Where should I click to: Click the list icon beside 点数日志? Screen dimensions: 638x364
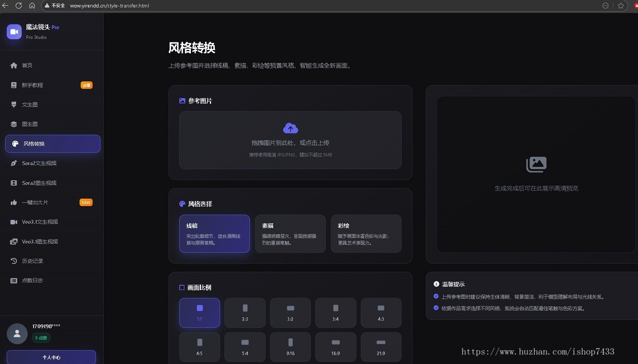click(x=14, y=281)
